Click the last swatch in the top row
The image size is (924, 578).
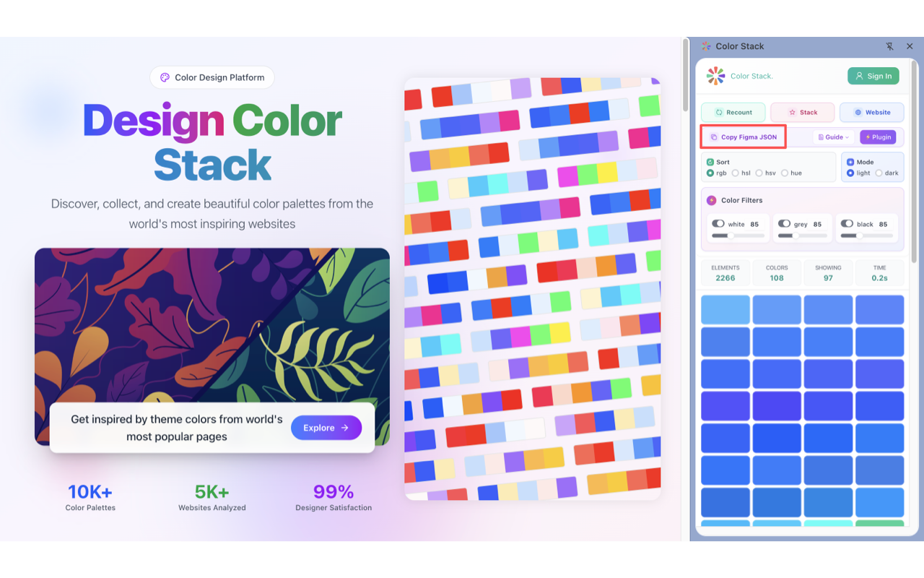(880, 309)
